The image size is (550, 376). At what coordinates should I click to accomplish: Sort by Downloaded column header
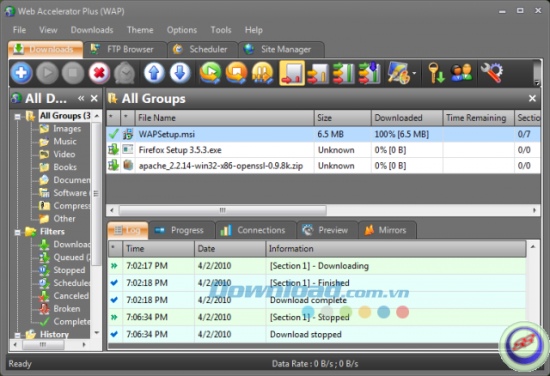coord(407,118)
